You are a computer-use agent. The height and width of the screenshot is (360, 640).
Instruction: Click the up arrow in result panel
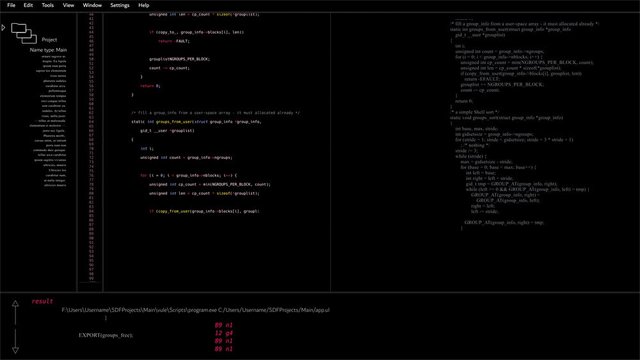pyautogui.click(x=15, y=312)
